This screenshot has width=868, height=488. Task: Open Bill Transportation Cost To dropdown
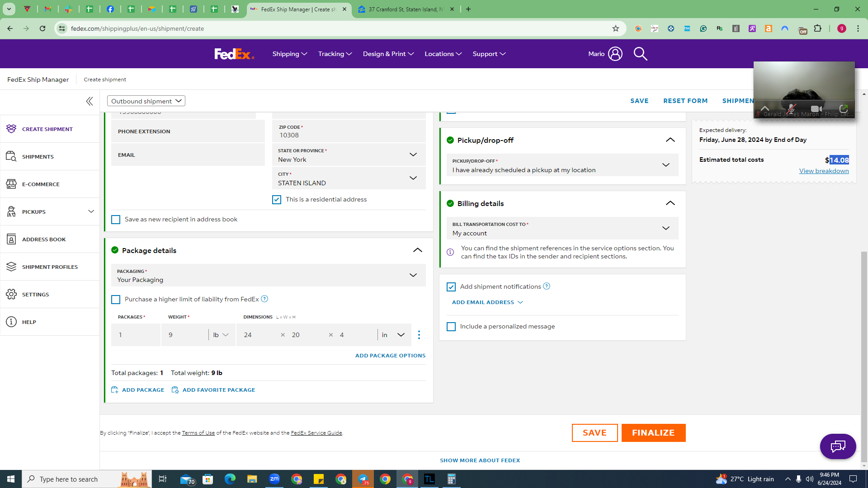pyautogui.click(x=562, y=228)
